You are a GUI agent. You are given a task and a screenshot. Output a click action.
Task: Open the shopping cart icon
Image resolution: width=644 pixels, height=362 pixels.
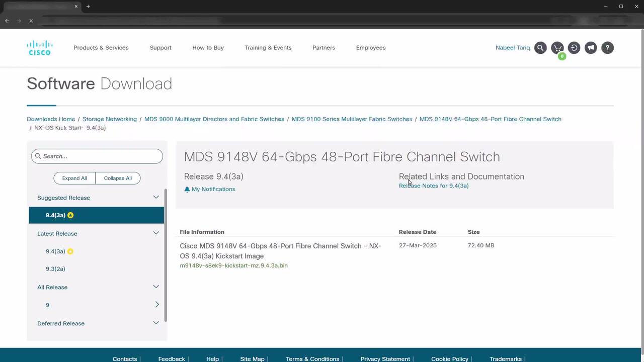[x=557, y=48]
